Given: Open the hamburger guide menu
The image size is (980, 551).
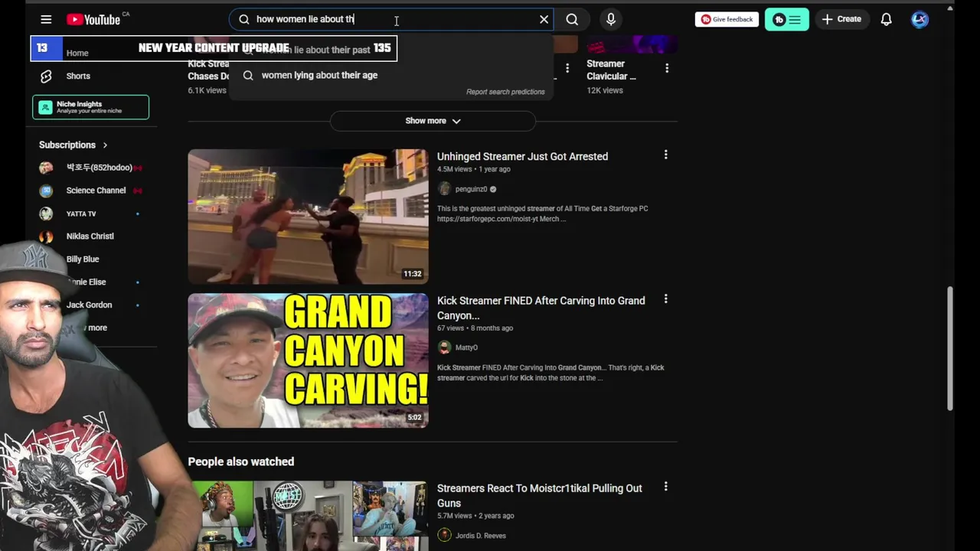Looking at the screenshot, I should [46, 19].
